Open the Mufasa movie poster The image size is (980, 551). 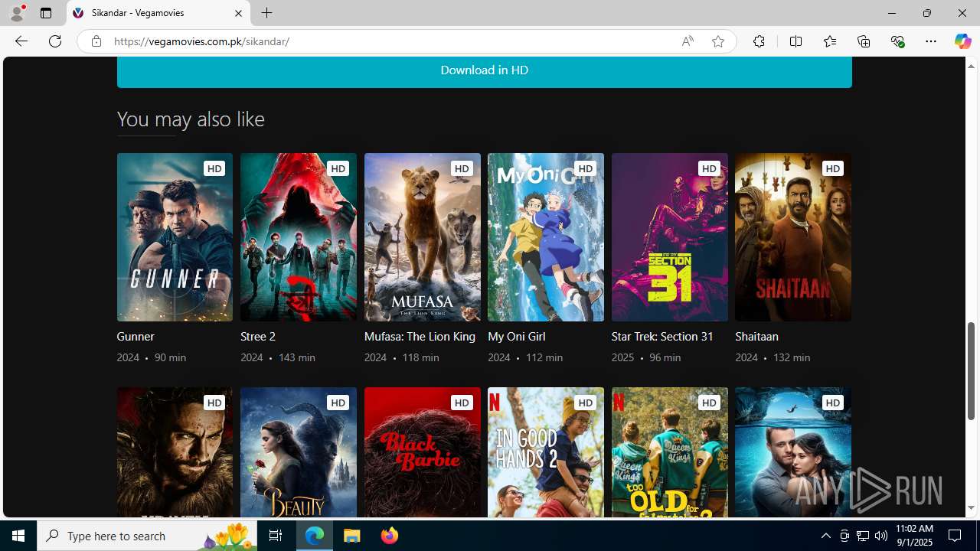(423, 237)
